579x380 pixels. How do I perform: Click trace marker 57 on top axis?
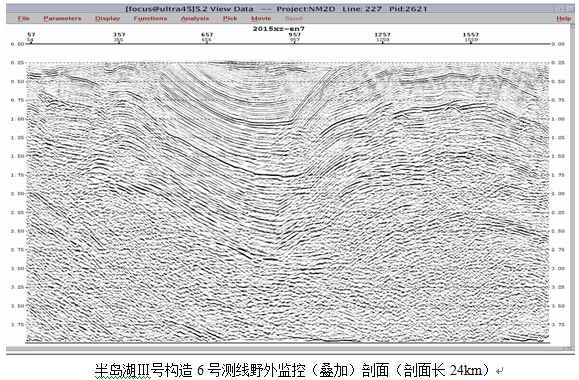coord(31,34)
